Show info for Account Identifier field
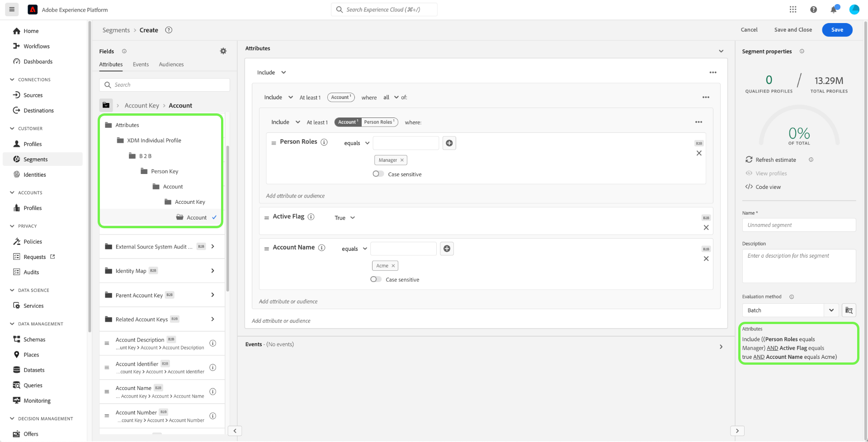 (x=213, y=367)
